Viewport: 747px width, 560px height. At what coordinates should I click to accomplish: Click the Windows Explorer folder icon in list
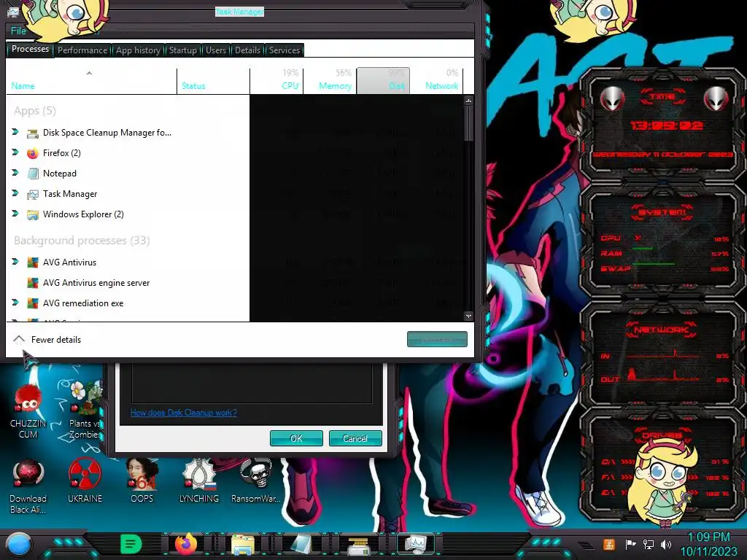tap(32, 215)
